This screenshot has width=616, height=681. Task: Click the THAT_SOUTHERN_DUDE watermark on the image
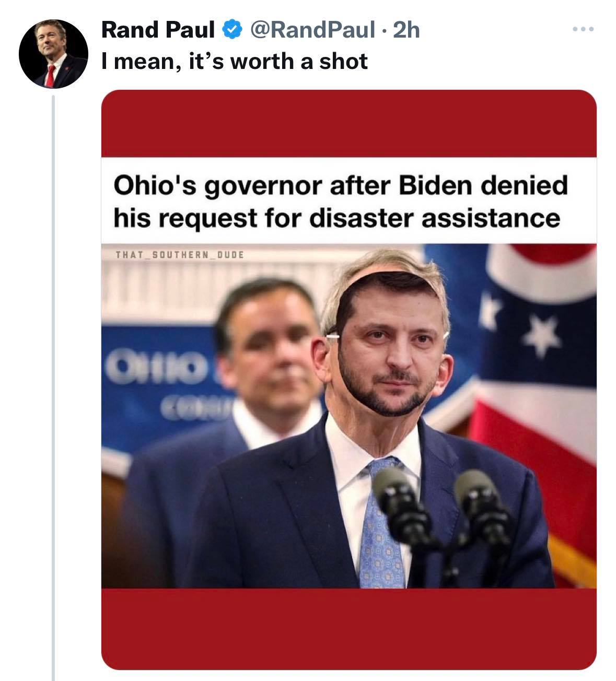tap(179, 255)
